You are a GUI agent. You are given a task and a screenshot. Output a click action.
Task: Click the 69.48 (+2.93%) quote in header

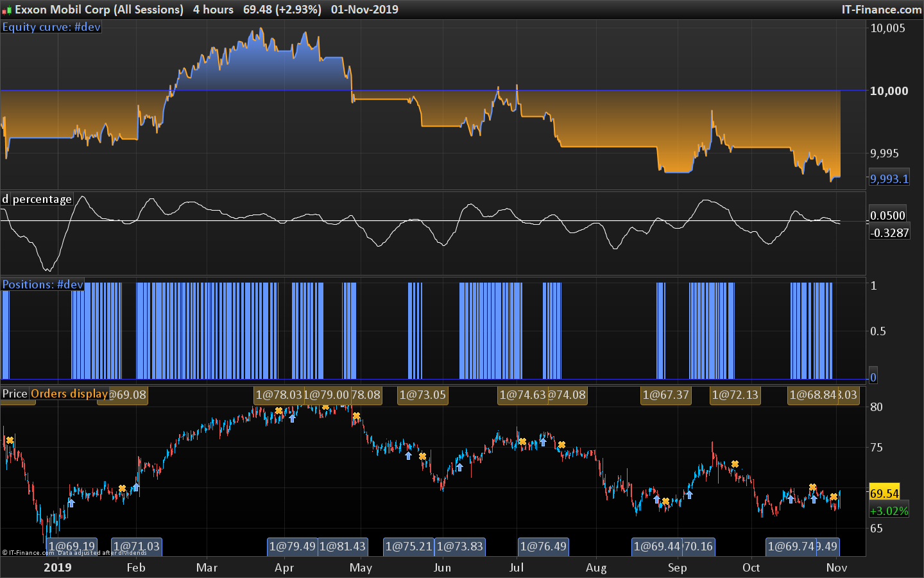[x=282, y=10]
